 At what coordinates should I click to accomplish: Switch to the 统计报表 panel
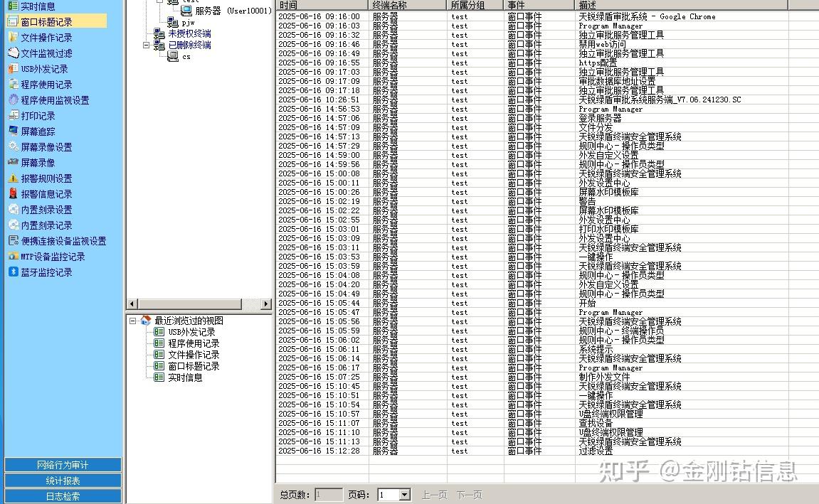63,481
